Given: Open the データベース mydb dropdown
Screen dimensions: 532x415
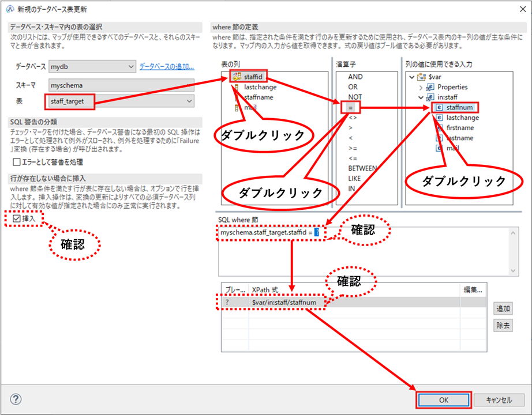Looking at the screenshot, I should [x=92, y=67].
